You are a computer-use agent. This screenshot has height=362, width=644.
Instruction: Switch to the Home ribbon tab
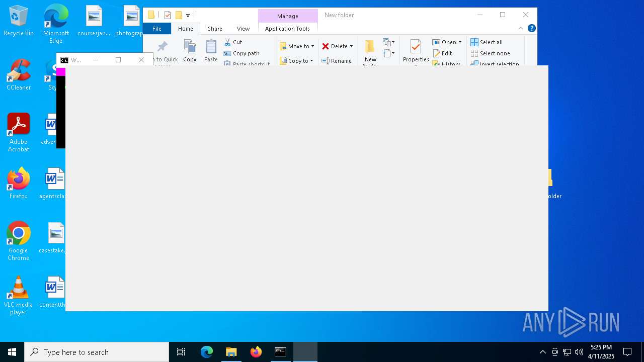[x=186, y=29]
